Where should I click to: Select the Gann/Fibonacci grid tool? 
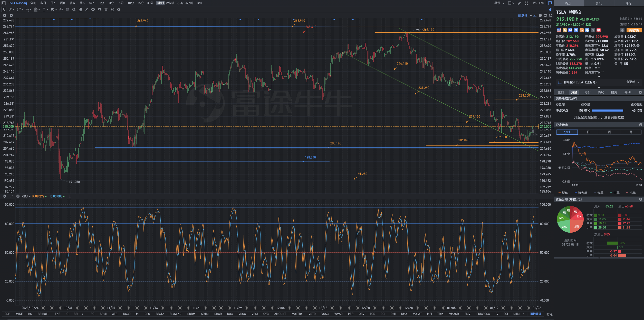tap(35, 10)
